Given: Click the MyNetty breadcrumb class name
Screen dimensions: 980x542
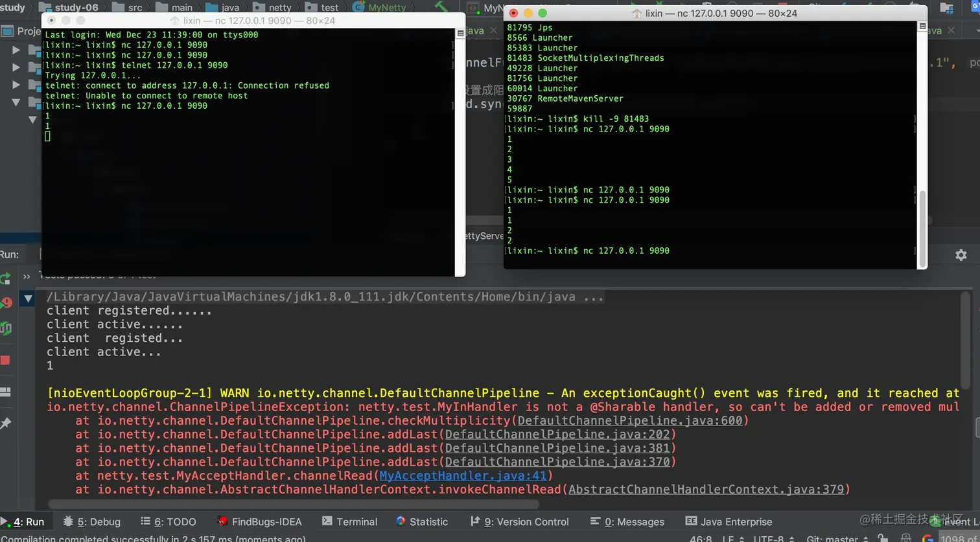Looking at the screenshot, I should click(387, 8).
